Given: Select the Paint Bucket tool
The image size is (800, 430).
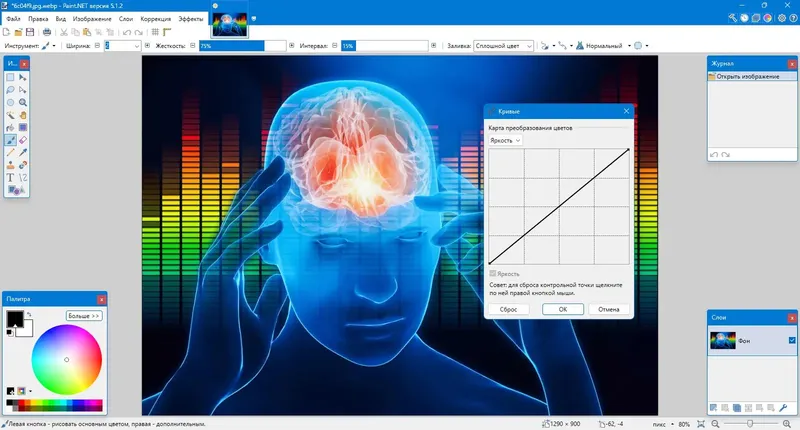Looking at the screenshot, I should 10,128.
